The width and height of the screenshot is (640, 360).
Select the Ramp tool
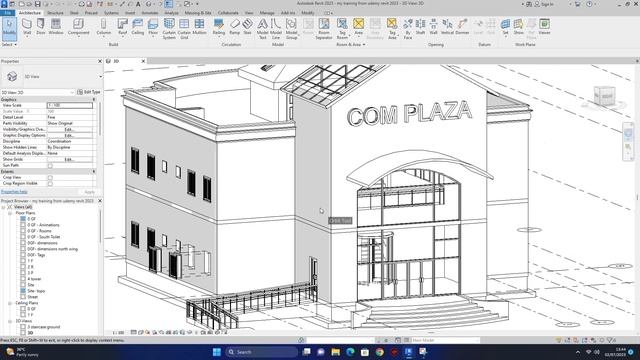[235, 27]
